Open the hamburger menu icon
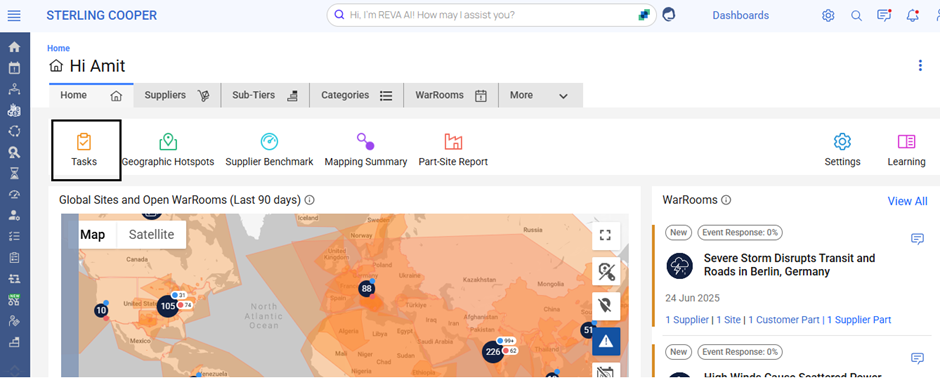Viewport: 940px width, 378px height. tap(14, 16)
